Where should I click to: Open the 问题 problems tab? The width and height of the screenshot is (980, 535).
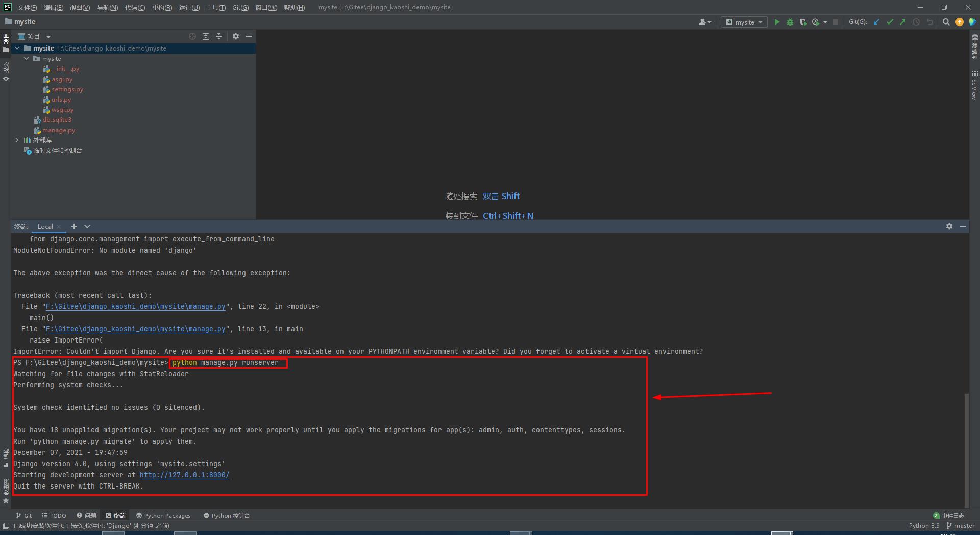86,516
